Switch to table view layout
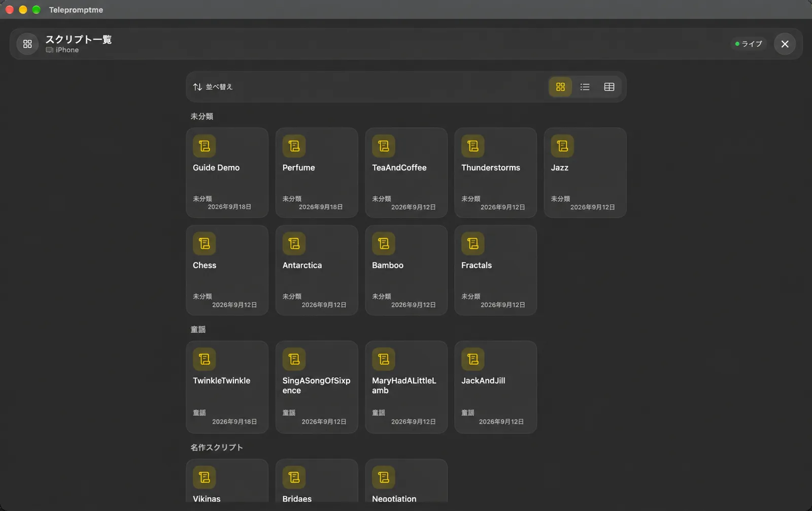Screen dimensions: 812x511 (609, 87)
